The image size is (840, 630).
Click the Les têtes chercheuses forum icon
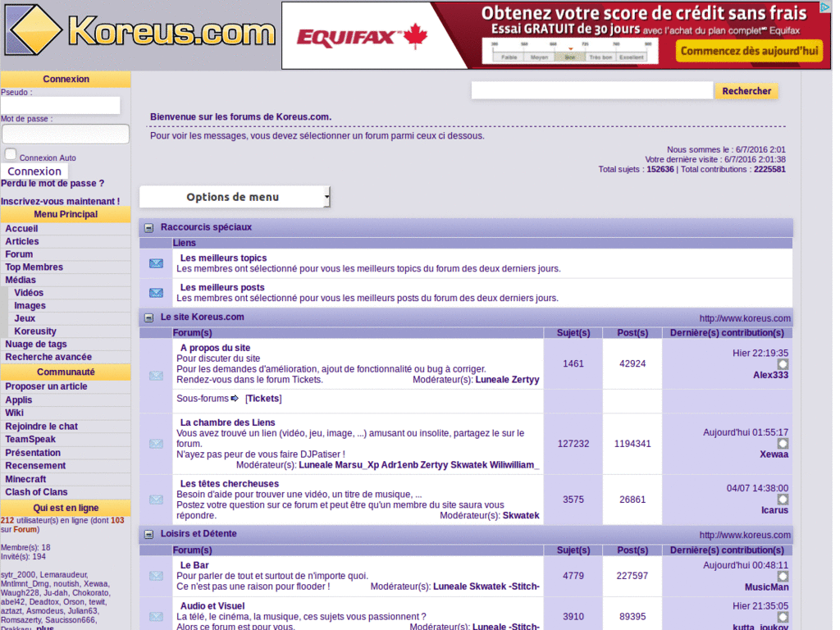[x=156, y=500]
